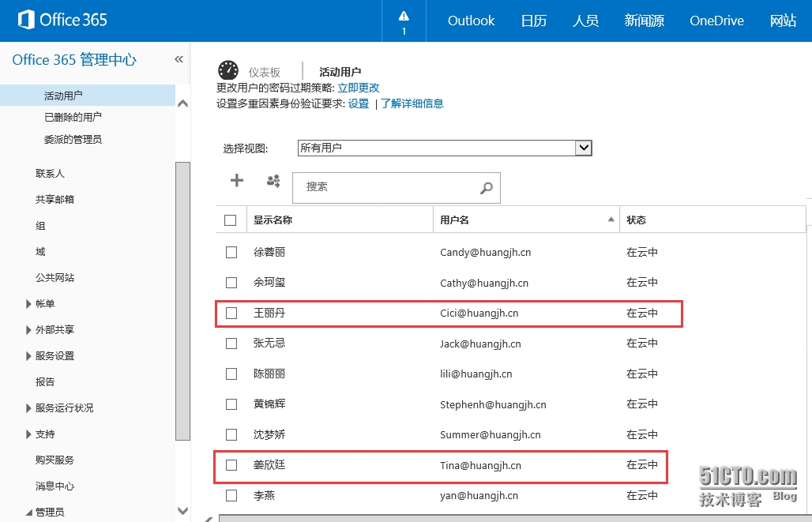Open Outlook from the top navigation
This screenshot has width=812, height=522.
click(471, 21)
